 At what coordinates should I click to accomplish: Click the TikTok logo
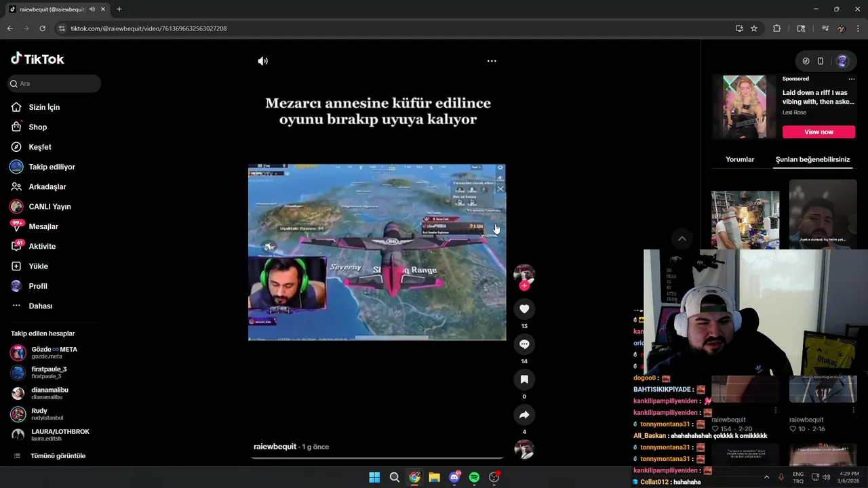[x=37, y=59]
